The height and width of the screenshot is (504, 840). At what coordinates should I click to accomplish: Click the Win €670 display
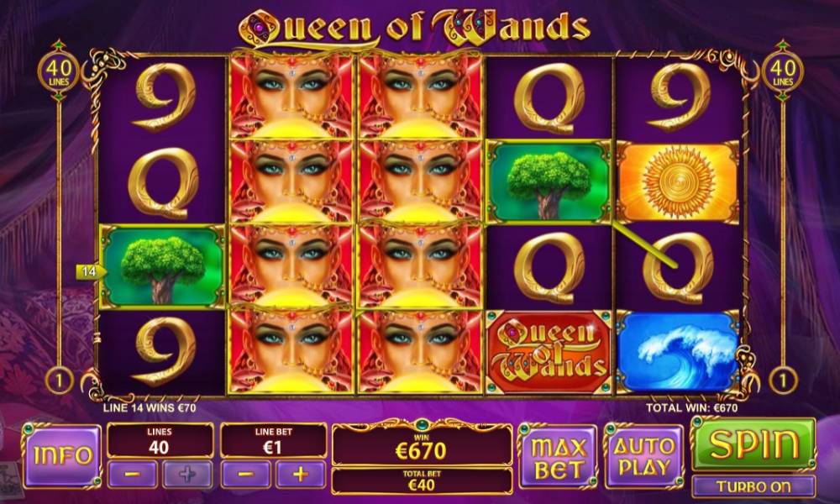pyautogui.click(x=422, y=446)
